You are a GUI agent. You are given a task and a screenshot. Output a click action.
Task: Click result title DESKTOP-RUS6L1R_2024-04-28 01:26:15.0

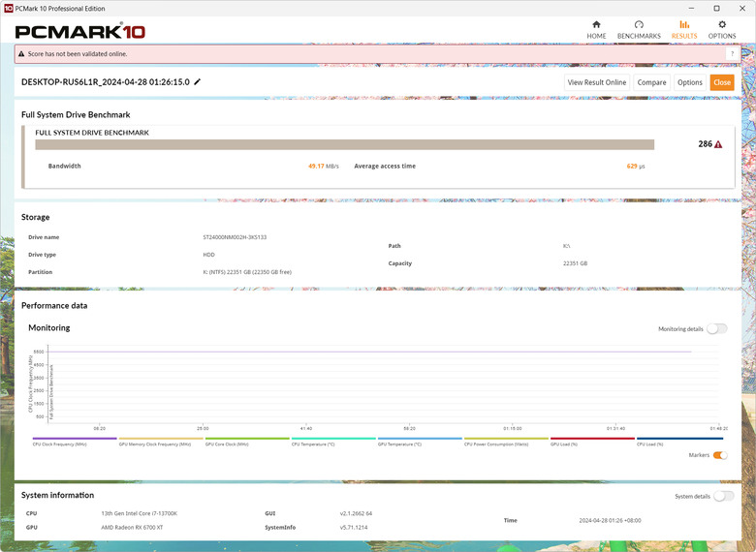pyautogui.click(x=105, y=82)
